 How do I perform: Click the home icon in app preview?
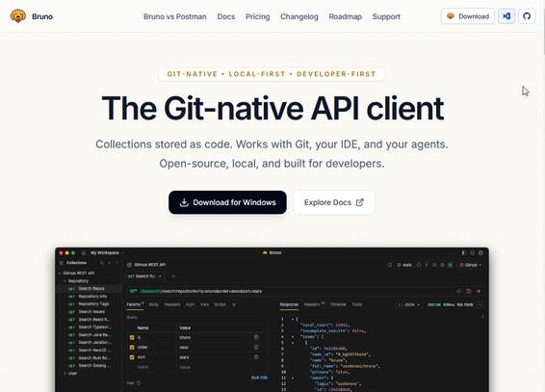[x=84, y=252]
